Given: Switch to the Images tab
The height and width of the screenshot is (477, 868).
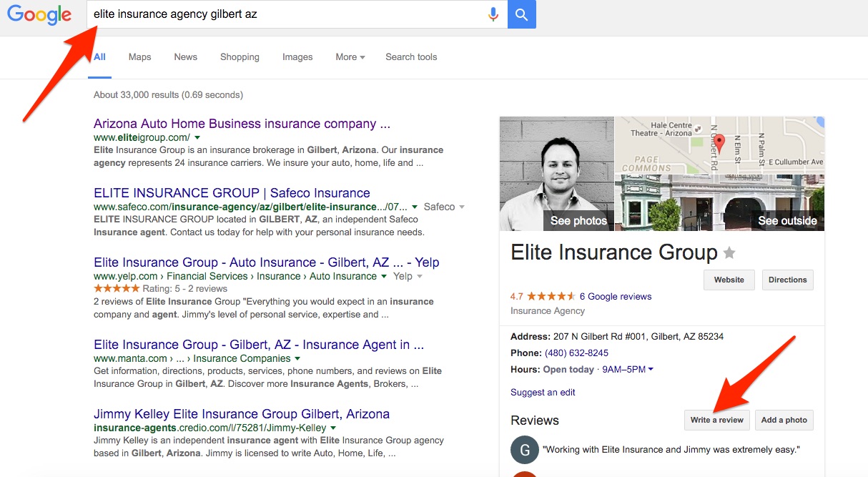Looking at the screenshot, I should pyautogui.click(x=297, y=56).
